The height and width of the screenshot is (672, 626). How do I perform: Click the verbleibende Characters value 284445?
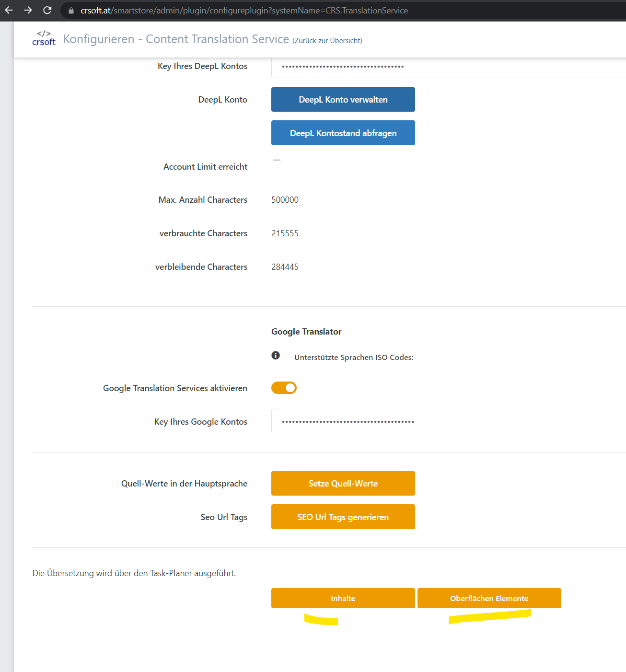click(285, 267)
